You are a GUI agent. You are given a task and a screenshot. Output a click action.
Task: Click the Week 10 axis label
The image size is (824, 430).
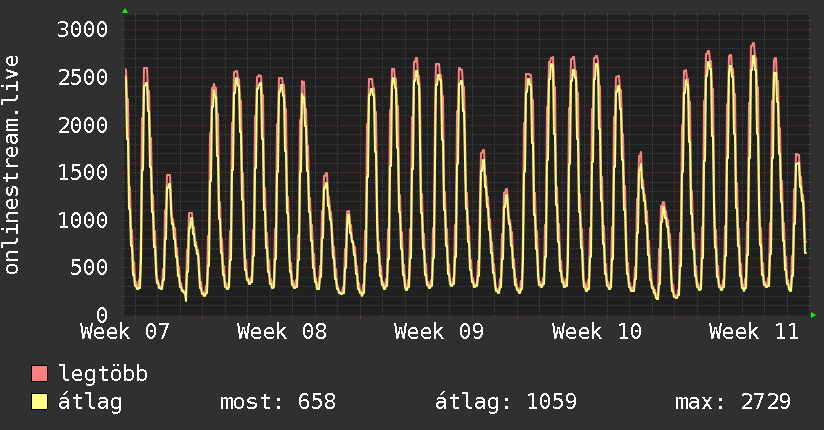(596, 332)
